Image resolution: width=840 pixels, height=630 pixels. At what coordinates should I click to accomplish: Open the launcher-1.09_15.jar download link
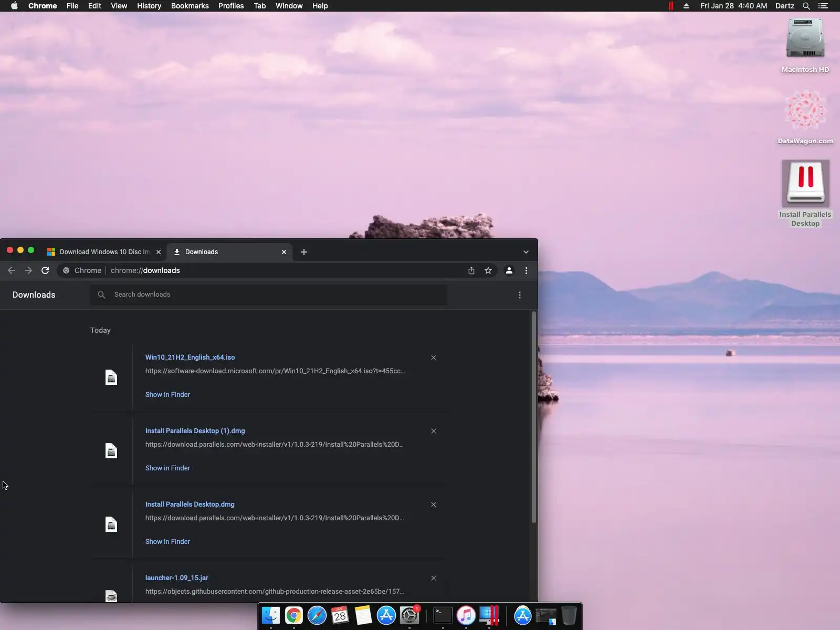tap(176, 578)
